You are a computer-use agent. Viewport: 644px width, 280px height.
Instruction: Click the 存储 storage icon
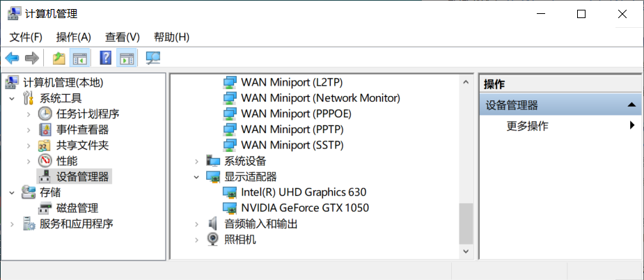point(29,192)
